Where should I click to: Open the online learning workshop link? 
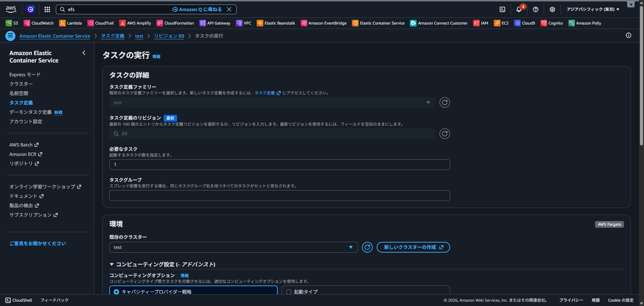tap(45, 187)
